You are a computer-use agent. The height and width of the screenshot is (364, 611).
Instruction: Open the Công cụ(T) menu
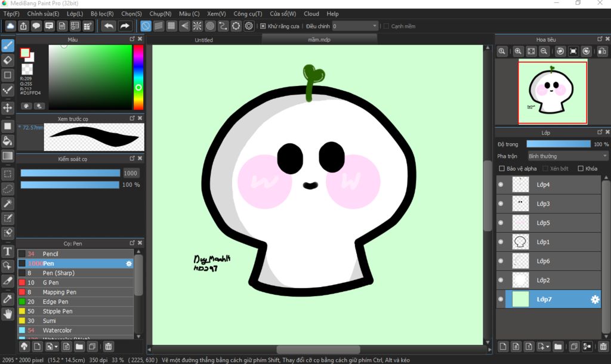[248, 14]
